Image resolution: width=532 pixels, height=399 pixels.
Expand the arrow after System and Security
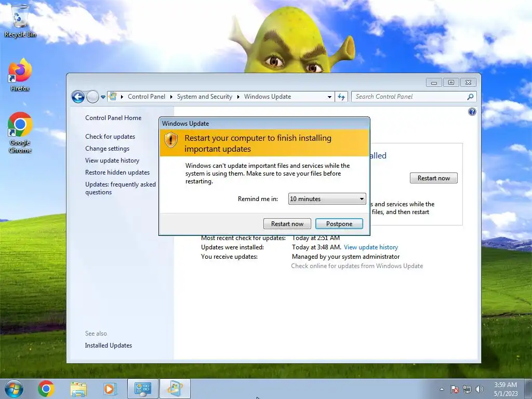(x=238, y=97)
